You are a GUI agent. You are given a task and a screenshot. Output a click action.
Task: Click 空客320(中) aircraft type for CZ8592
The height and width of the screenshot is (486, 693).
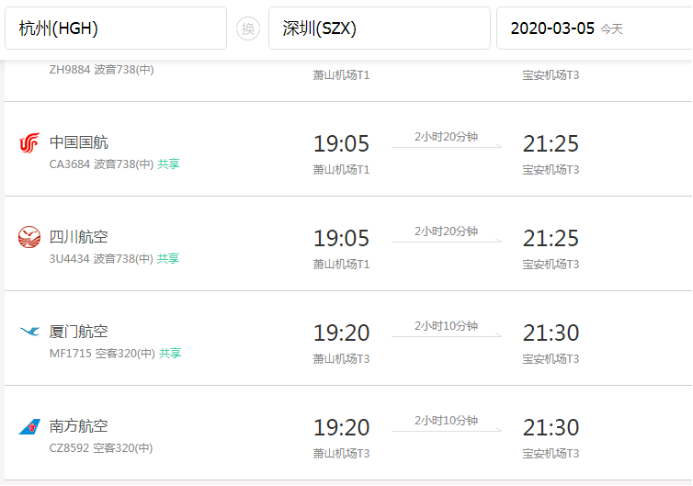(x=123, y=448)
